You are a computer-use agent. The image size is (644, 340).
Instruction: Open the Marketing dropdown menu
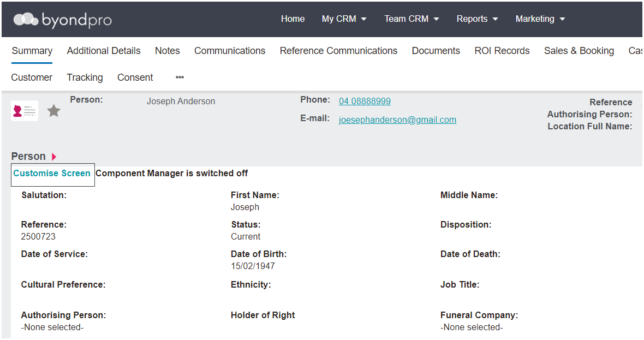pos(540,19)
